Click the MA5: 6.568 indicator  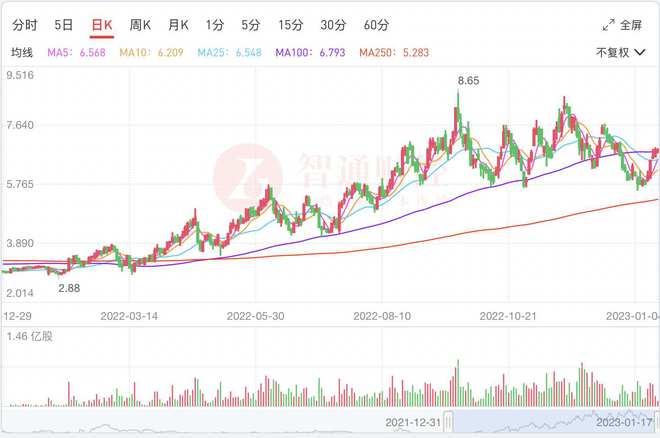pyautogui.click(x=76, y=53)
